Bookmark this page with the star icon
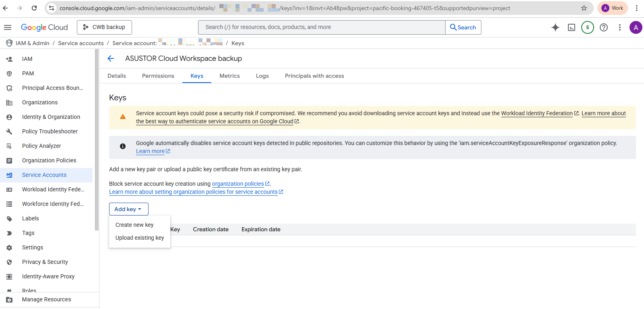Screen dimensions: 644x309 click(584, 8)
